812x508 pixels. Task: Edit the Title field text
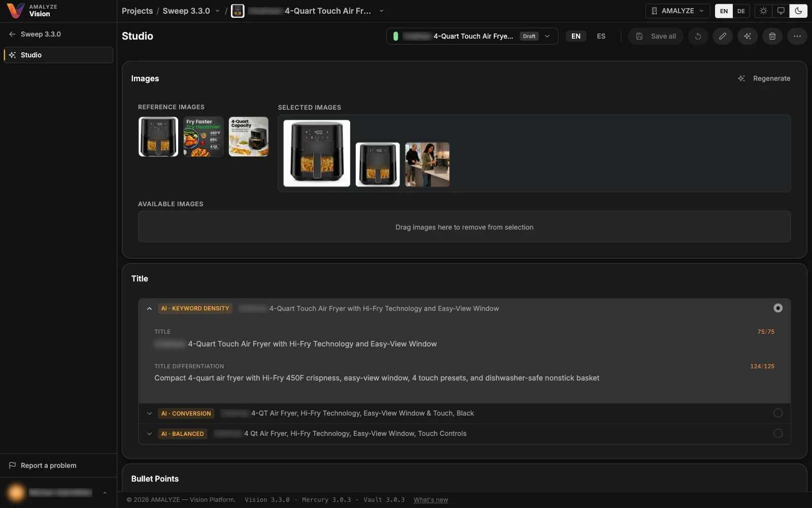(295, 344)
